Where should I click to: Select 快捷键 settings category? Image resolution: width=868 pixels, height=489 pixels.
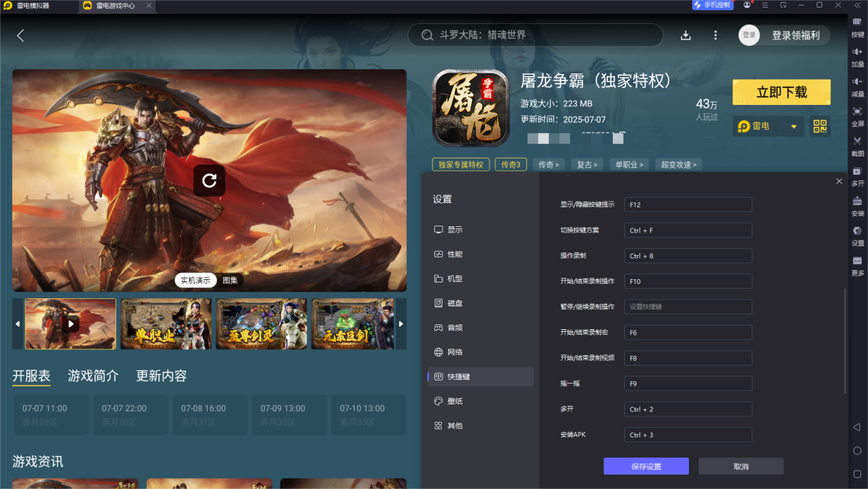point(480,377)
